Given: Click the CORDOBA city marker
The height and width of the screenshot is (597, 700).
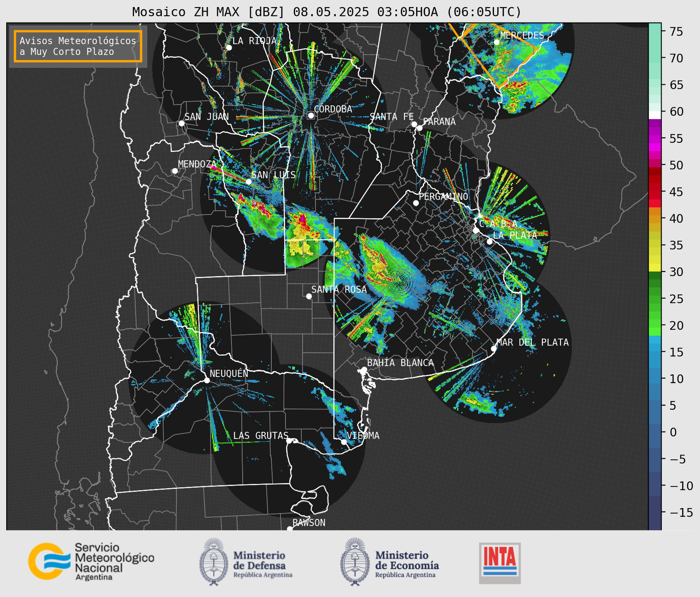Looking at the screenshot, I should (311, 115).
